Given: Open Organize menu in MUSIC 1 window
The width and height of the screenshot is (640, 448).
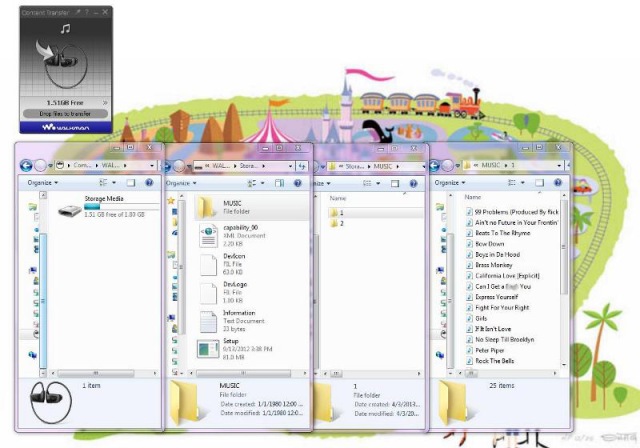Looking at the screenshot, I should point(450,182).
